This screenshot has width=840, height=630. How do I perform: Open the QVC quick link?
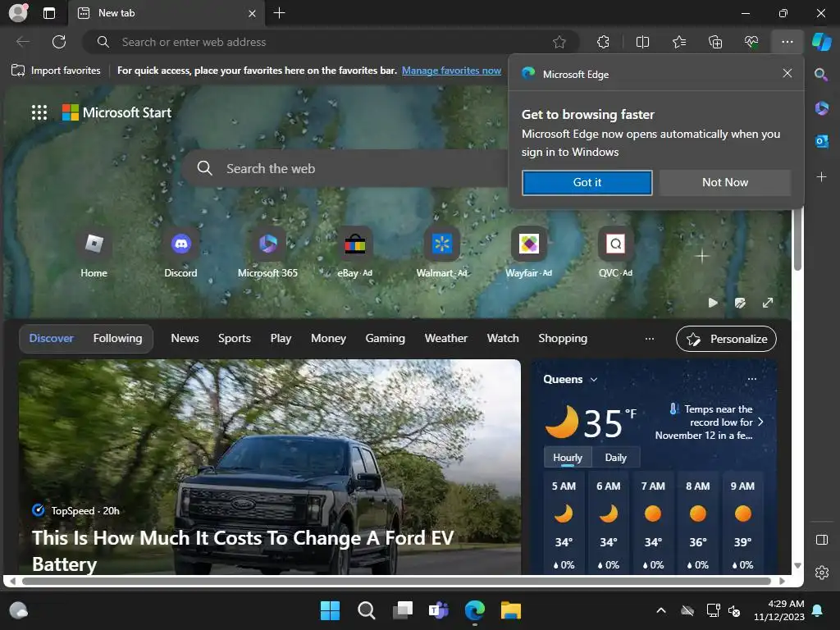pyautogui.click(x=615, y=253)
